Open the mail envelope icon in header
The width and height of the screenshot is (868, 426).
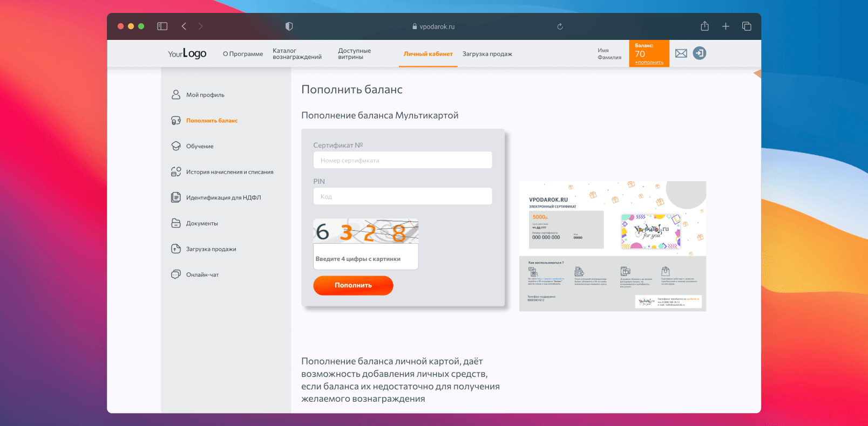point(681,53)
